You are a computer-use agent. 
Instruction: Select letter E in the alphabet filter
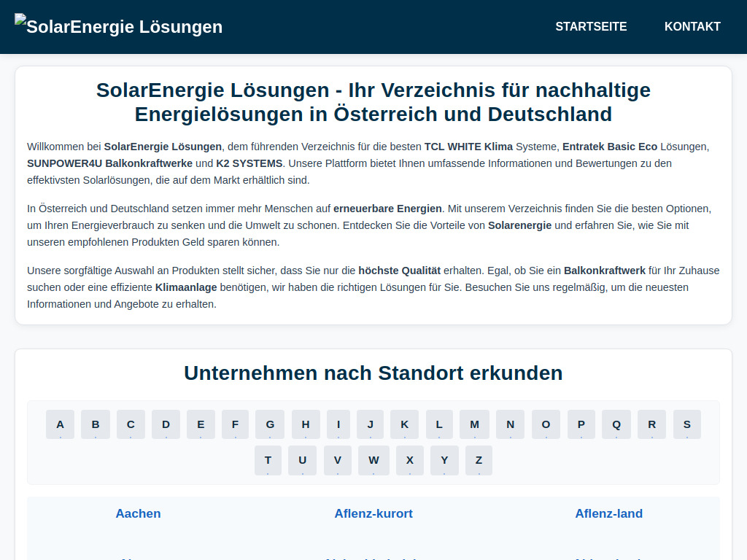[201, 424]
